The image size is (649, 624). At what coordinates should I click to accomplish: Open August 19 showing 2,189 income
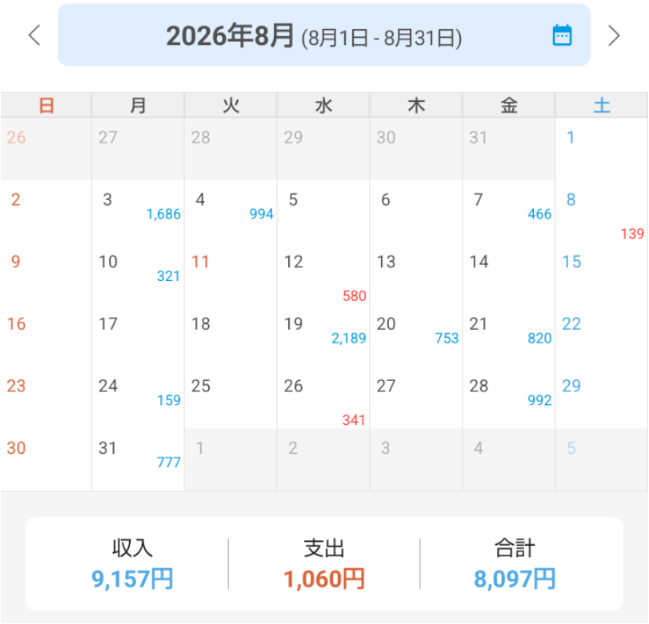(323, 335)
